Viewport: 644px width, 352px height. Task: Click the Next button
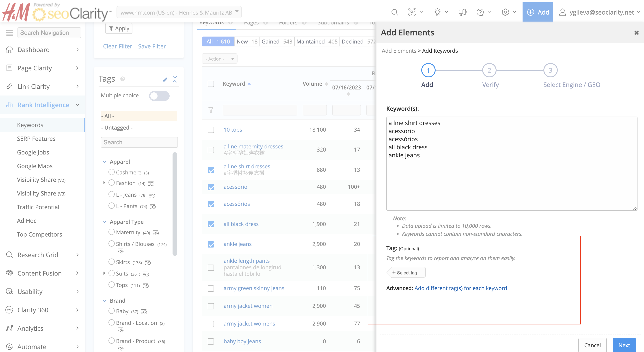pyautogui.click(x=624, y=345)
